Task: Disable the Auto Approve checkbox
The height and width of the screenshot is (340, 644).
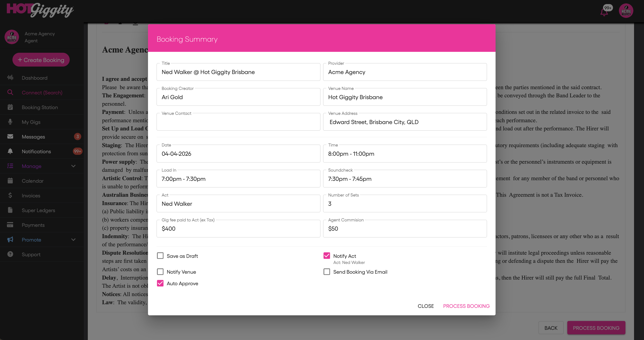Action: point(160,283)
